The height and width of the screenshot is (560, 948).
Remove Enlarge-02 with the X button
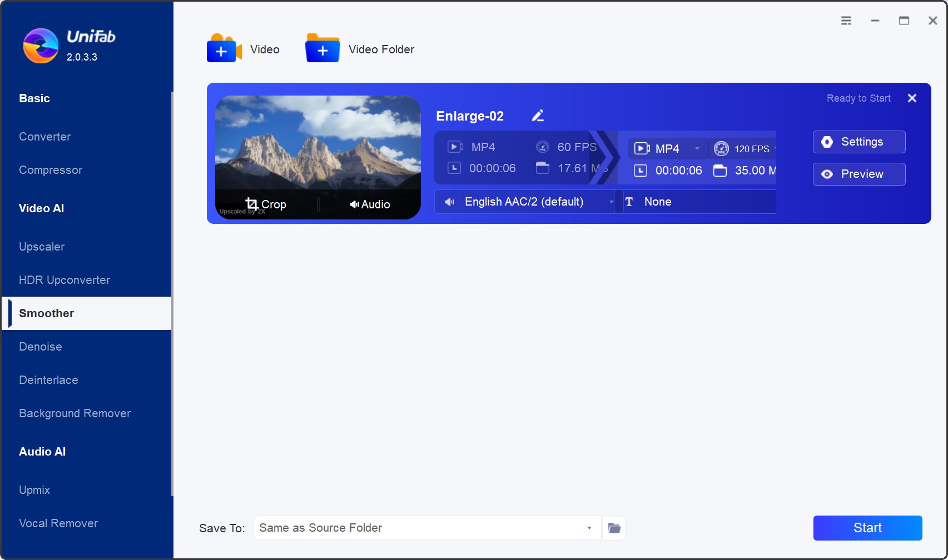pyautogui.click(x=912, y=98)
